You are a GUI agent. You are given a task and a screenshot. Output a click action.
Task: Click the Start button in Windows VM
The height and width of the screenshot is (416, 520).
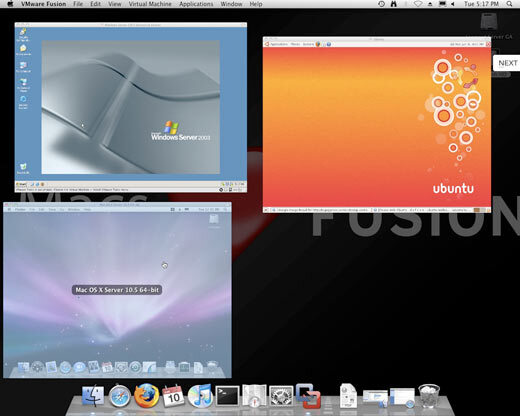click(x=21, y=184)
